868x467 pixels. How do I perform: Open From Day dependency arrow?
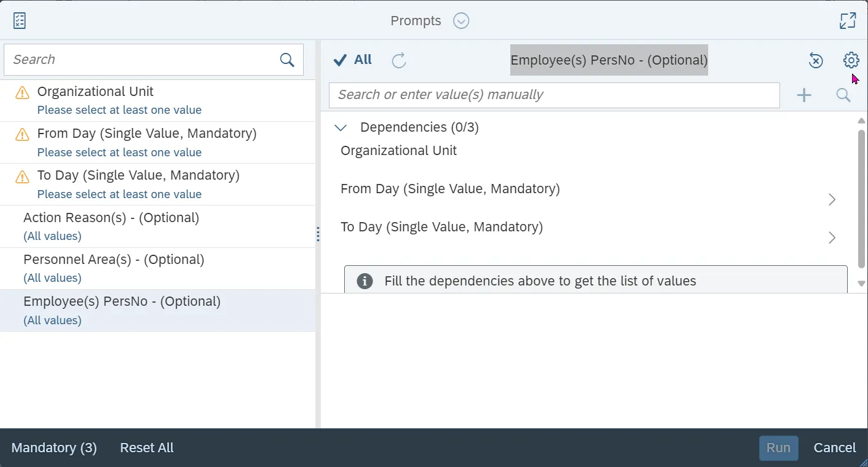tap(832, 199)
